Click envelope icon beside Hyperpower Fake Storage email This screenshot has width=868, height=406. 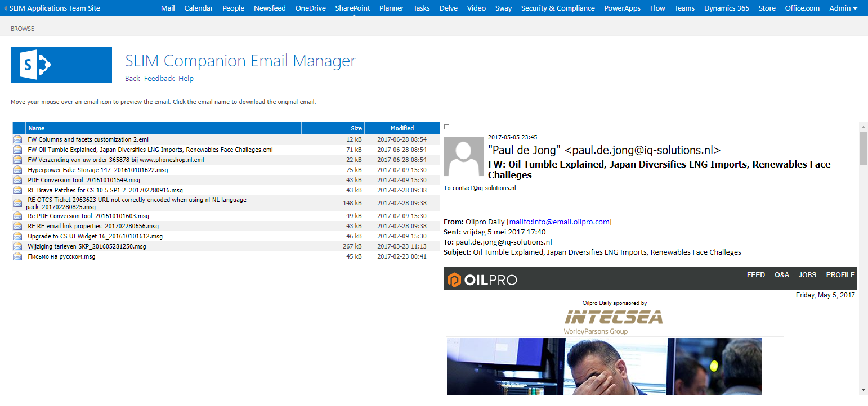pyautogui.click(x=17, y=170)
